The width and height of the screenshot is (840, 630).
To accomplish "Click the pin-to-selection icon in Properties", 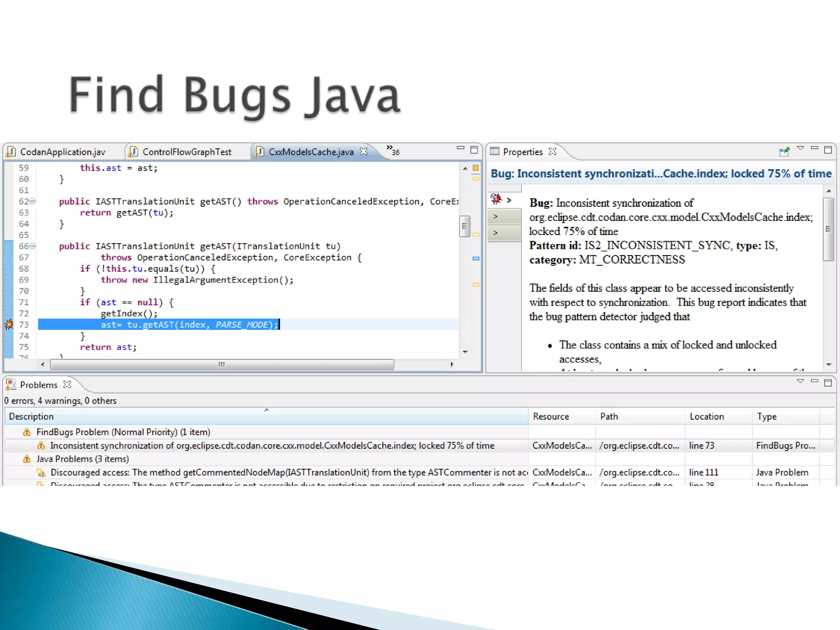I will point(784,151).
